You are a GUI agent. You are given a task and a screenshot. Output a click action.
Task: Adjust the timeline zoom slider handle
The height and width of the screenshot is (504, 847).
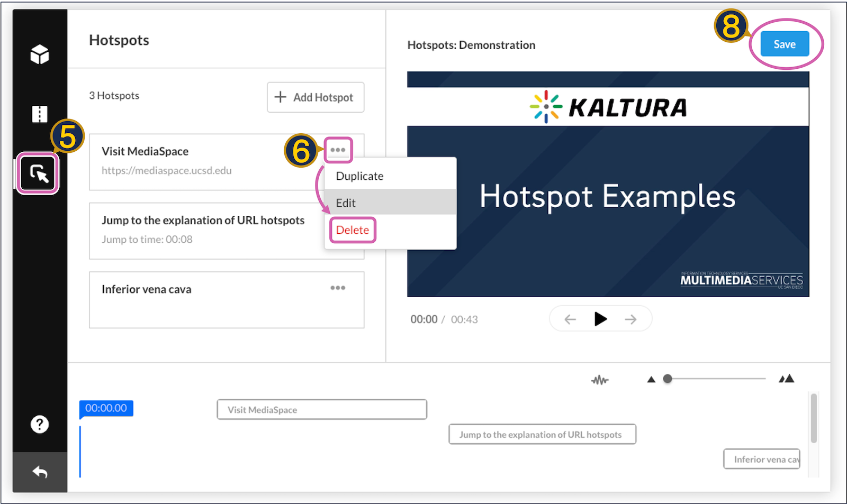(x=668, y=379)
